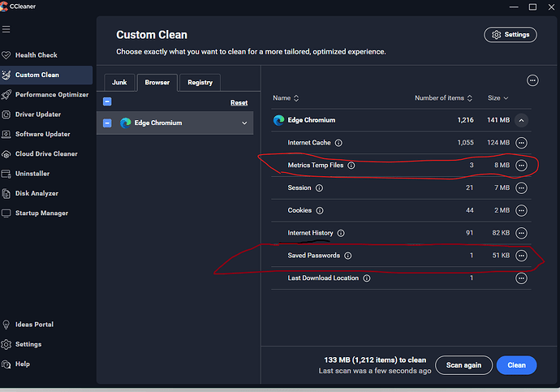Open Health Check from sidebar
This screenshot has height=392, width=560.
(36, 55)
